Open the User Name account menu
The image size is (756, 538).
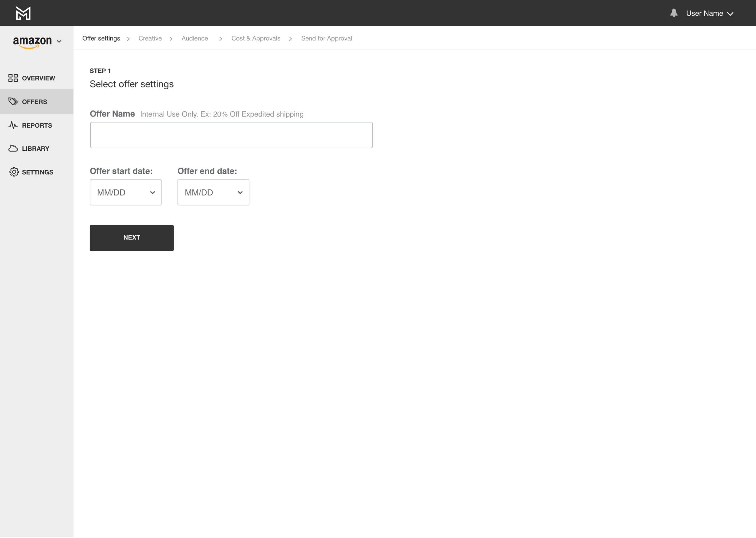pos(710,13)
